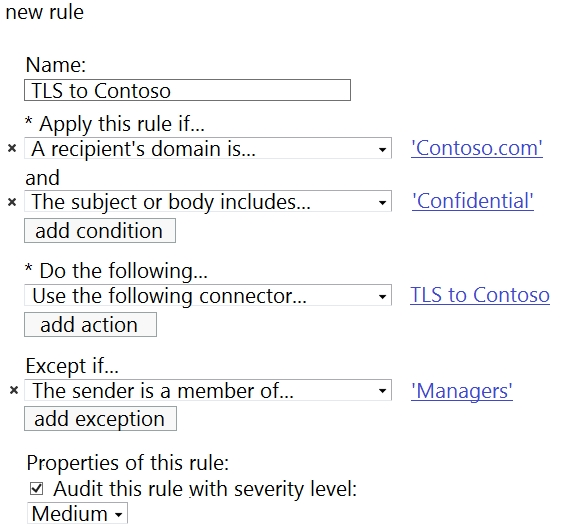Click the add condition button

tap(100, 231)
